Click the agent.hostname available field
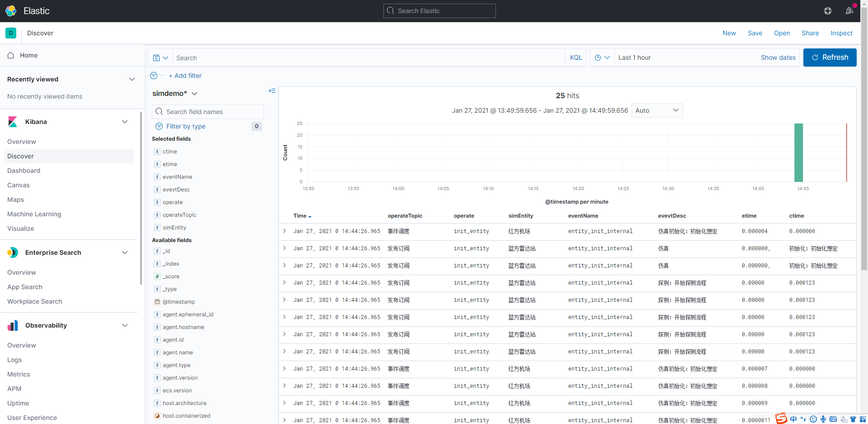Image resolution: width=868 pixels, height=424 pixels. pos(184,327)
